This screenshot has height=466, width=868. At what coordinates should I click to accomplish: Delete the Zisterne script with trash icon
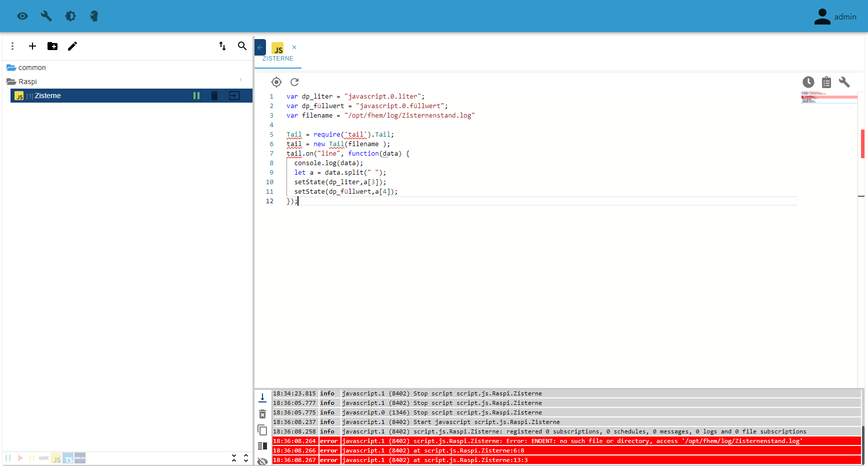click(214, 96)
